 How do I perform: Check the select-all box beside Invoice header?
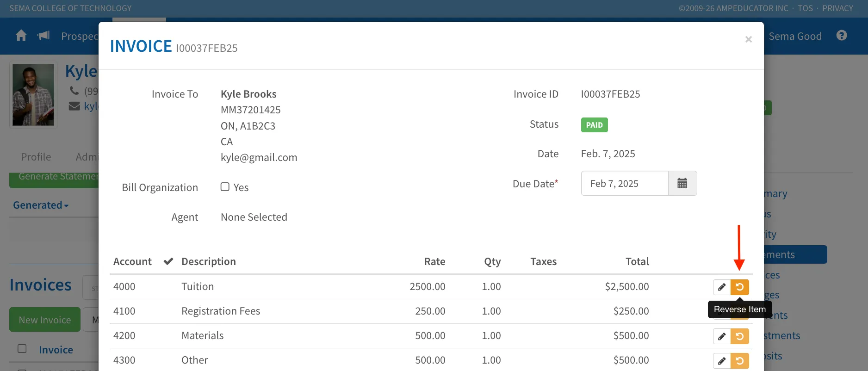(22, 349)
